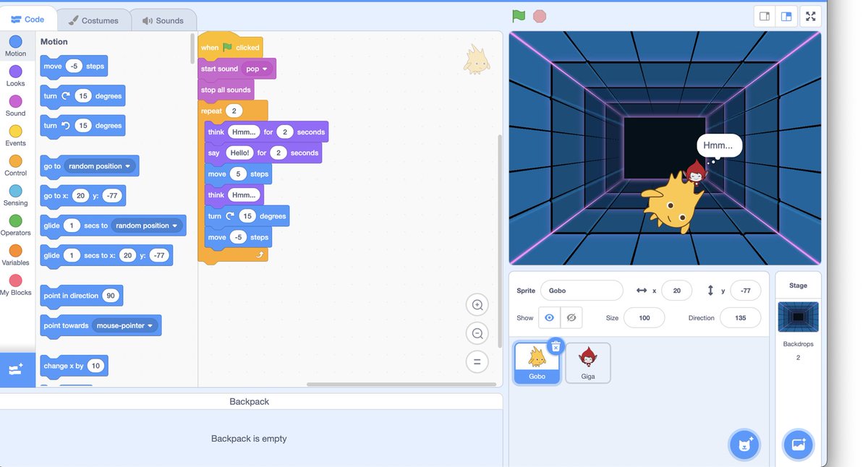
Task: Click the turn 15 degrees block in script
Action: pyautogui.click(x=248, y=216)
